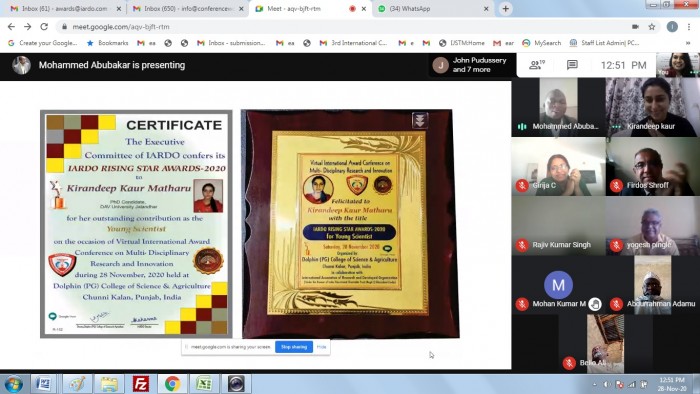Screen dimensions: 700x394
Task: Open the Chrome profile avatar menu
Action: click(672, 27)
